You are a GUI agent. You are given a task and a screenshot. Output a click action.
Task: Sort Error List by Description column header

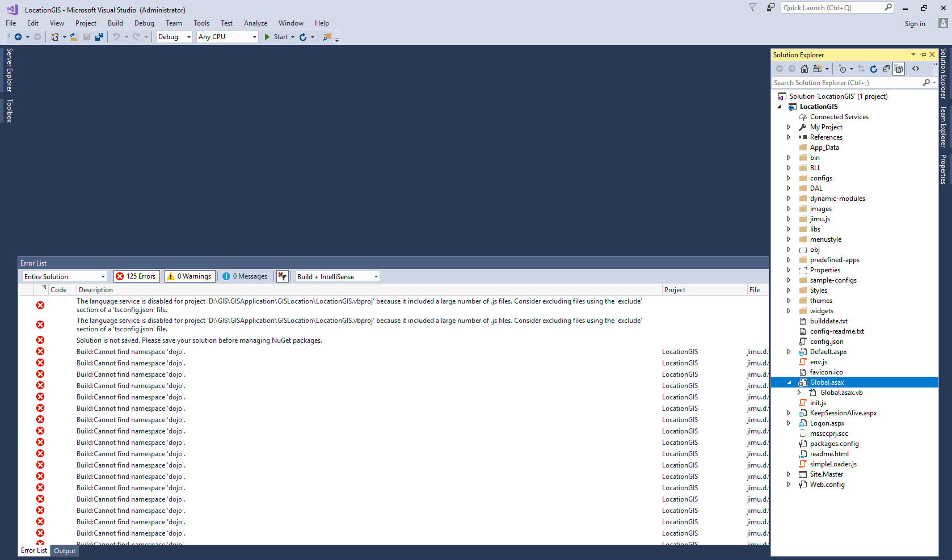click(369, 290)
